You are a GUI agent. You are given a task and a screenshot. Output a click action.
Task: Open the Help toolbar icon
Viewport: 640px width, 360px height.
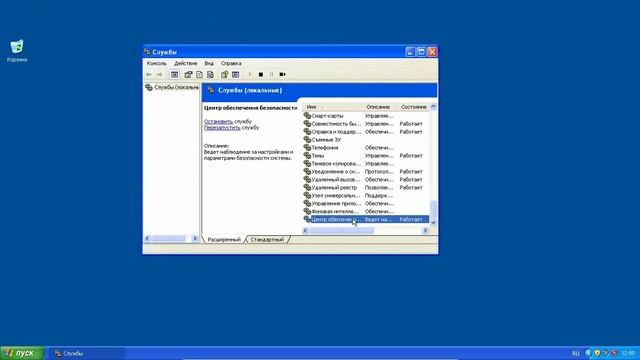pyautogui.click(x=224, y=74)
